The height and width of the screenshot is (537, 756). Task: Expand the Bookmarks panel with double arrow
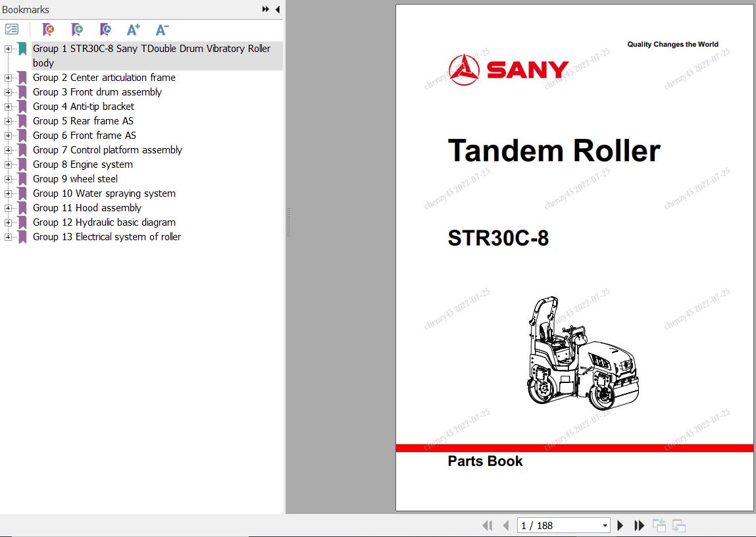pyautogui.click(x=266, y=9)
